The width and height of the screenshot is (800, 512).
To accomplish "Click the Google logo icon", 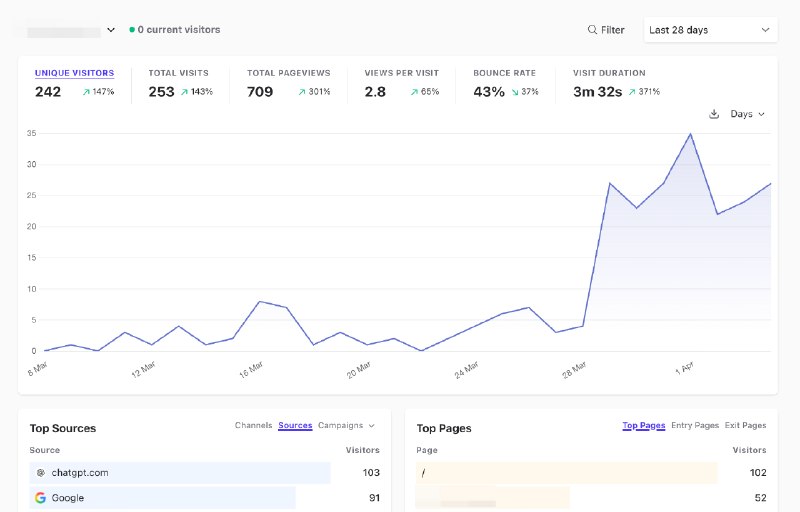I will (x=40, y=498).
